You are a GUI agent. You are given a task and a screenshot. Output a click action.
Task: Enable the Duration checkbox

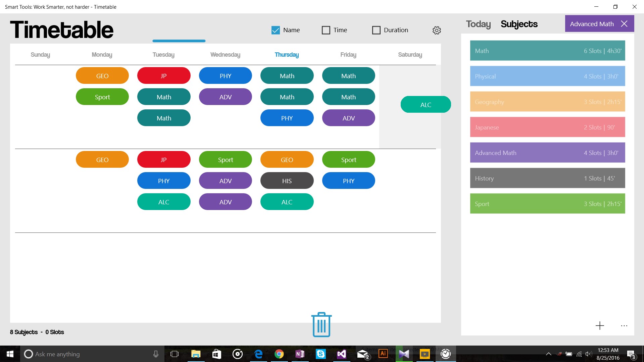tap(376, 30)
